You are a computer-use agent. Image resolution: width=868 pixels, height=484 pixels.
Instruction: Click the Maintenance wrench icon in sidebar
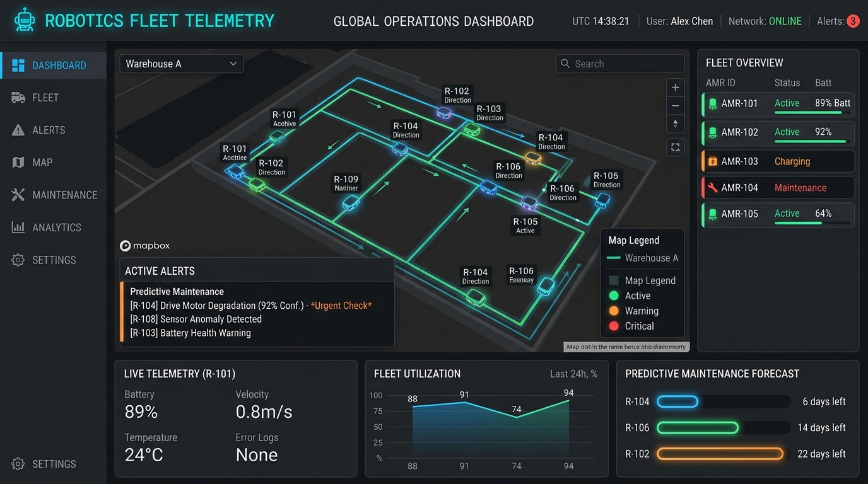pyautogui.click(x=18, y=195)
